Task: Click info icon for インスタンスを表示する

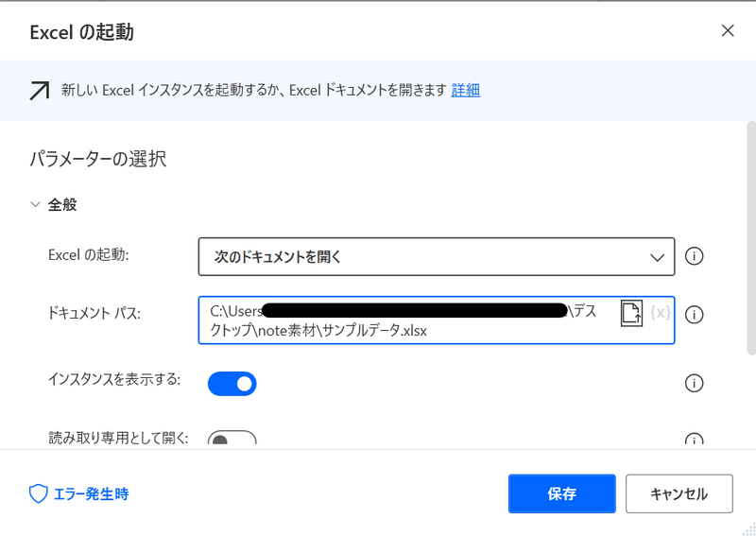Action: pyautogui.click(x=694, y=383)
